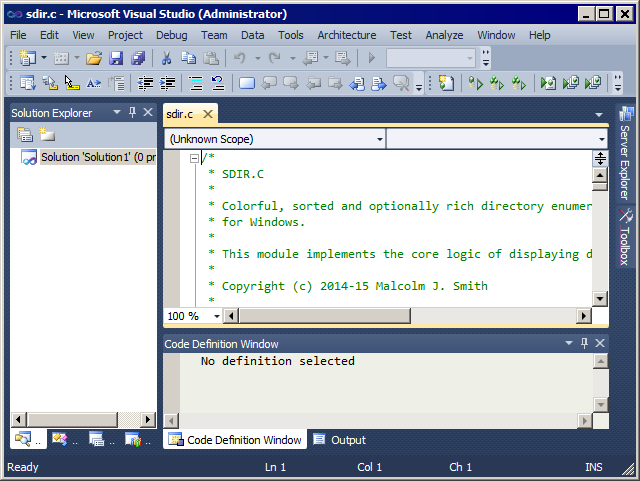Open the File menu
This screenshot has width=640, height=481.
point(18,35)
